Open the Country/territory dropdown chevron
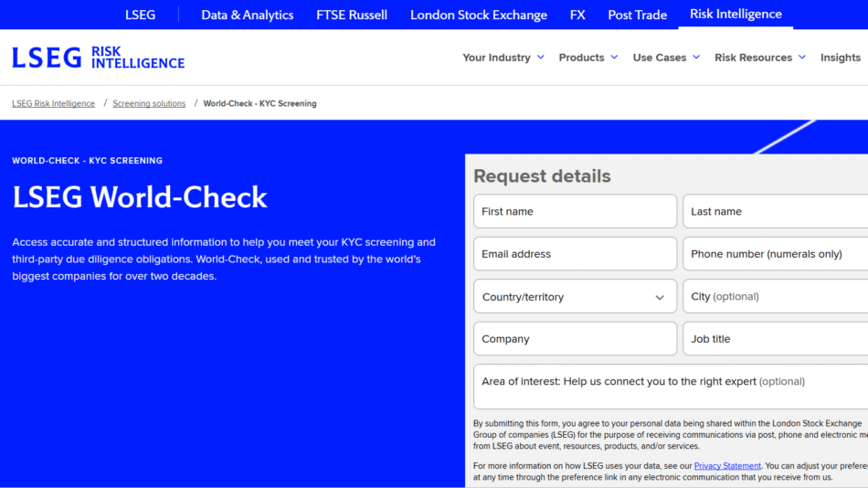The width and height of the screenshot is (868, 488). click(660, 297)
